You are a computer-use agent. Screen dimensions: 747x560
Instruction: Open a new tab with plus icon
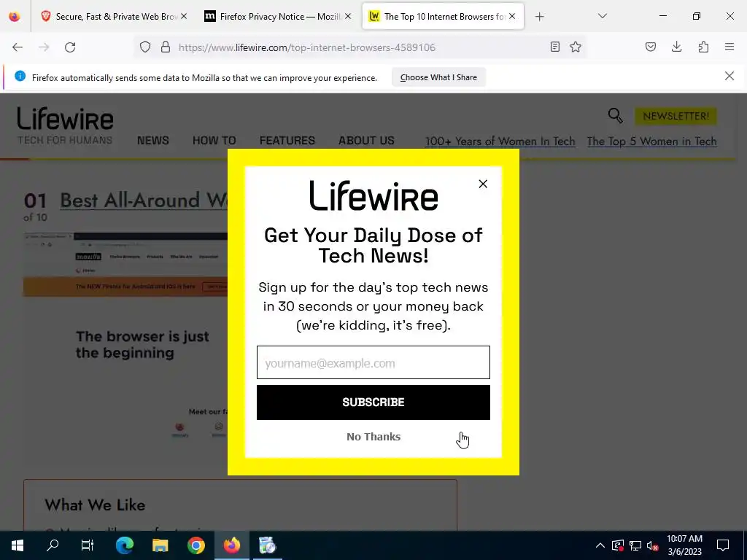(x=539, y=17)
